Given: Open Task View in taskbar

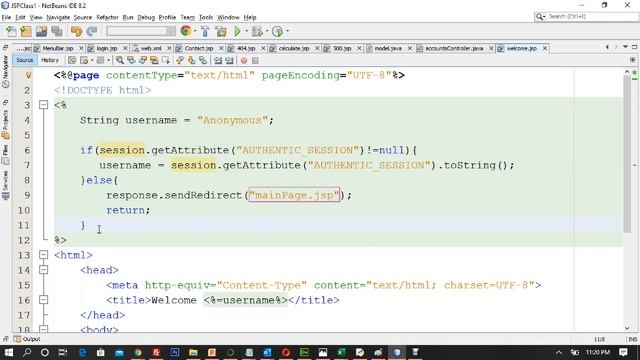Looking at the screenshot, I should coord(62,352).
